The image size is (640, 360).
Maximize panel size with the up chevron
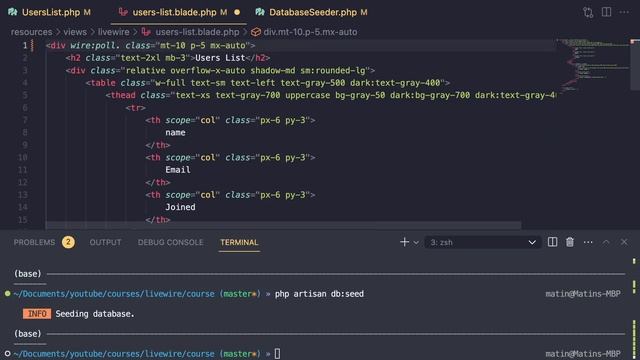(606, 242)
